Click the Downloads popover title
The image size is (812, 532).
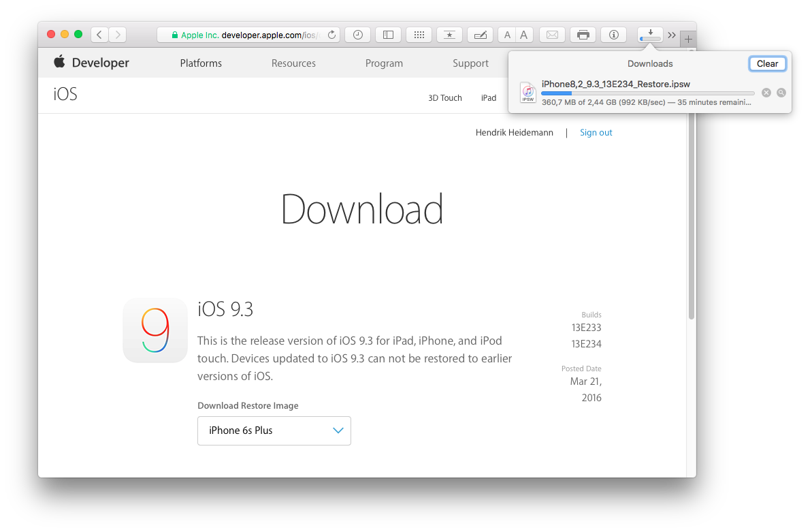[x=650, y=64]
